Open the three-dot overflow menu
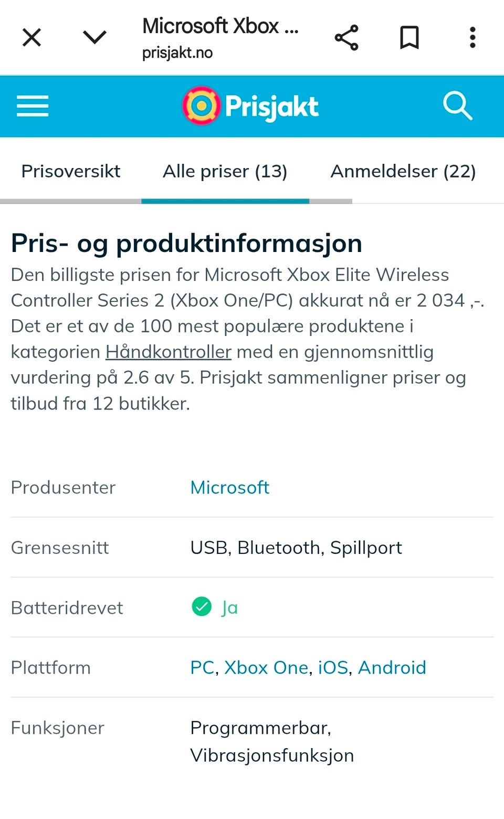Image resolution: width=504 pixels, height=819 pixels. [x=472, y=38]
